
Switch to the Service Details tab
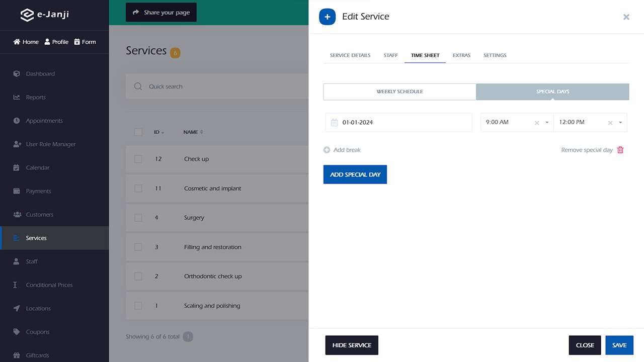(x=350, y=55)
